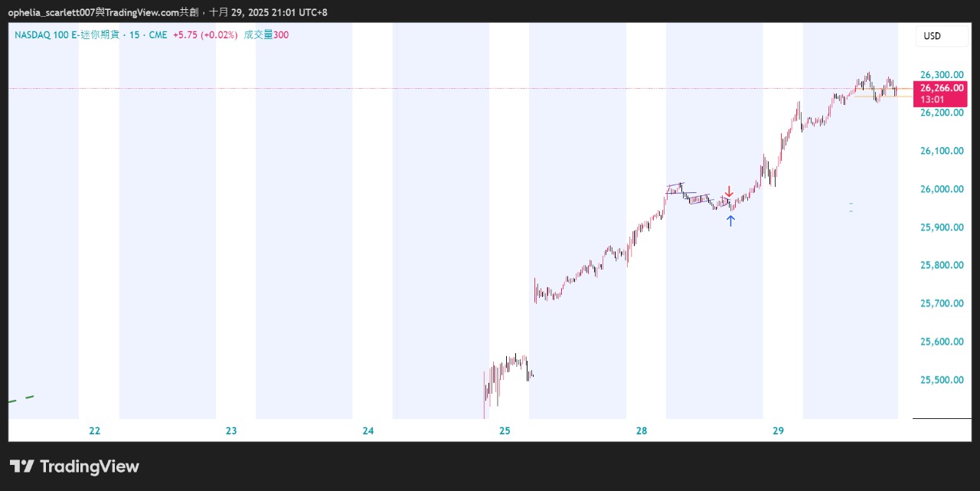Select the blue up-arrow chart marker

pos(730,221)
